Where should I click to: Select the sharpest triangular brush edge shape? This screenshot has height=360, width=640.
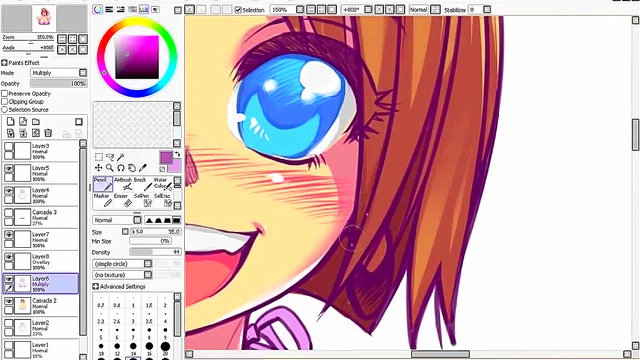[x=149, y=220]
